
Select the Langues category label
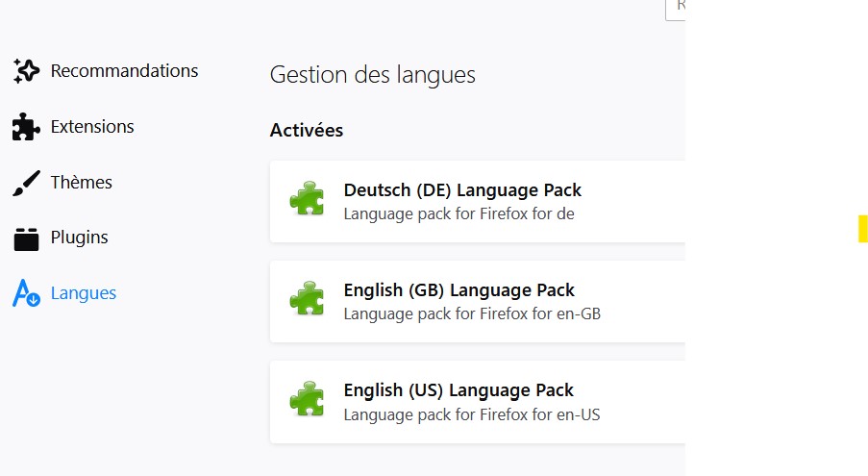[84, 293]
